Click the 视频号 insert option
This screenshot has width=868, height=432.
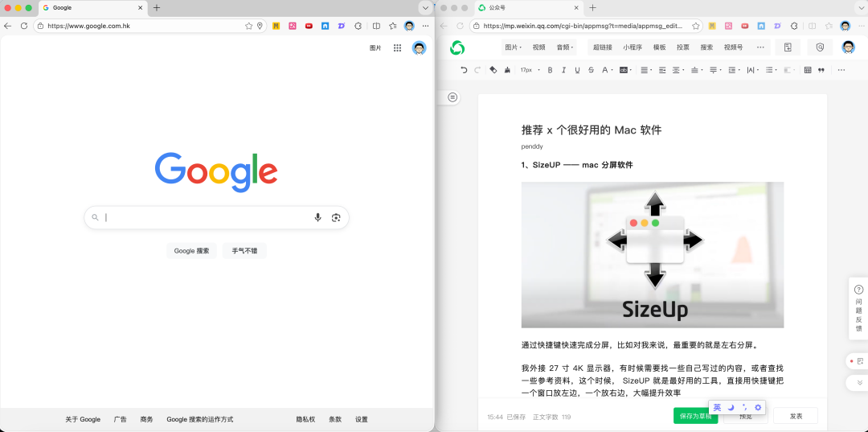[x=733, y=47]
